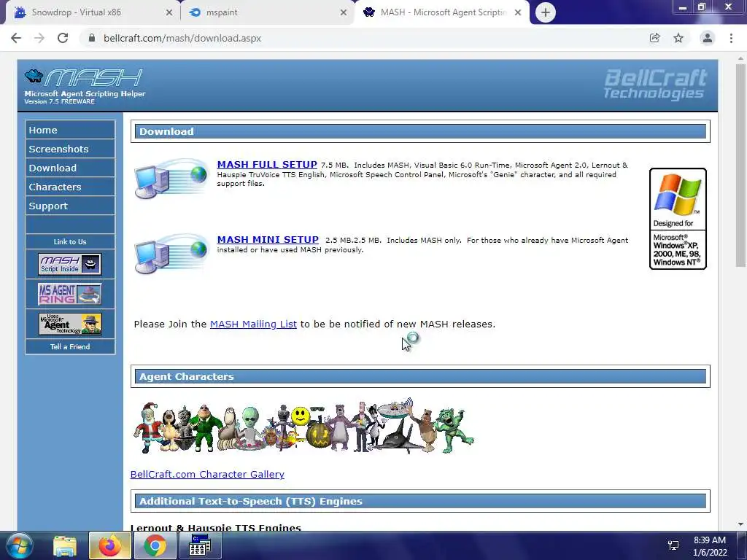Click the MS Agent Ring badge
This screenshot has height=560, width=747.
(x=70, y=295)
